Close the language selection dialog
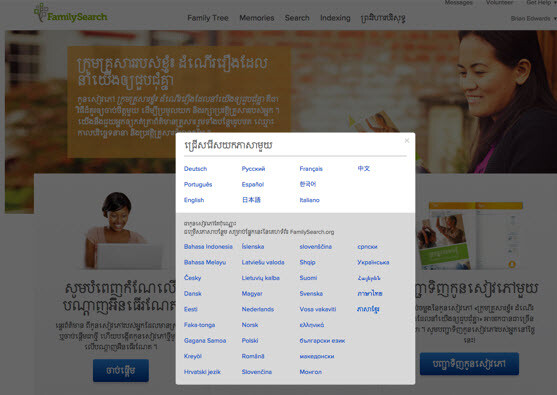Screen dimensions: 557x395 point(407,141)
